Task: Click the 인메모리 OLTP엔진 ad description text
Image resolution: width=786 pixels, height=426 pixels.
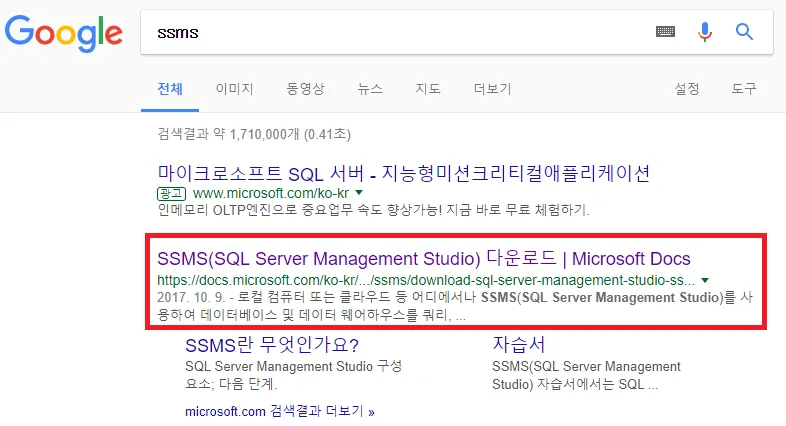Action: [x=373, y=209]
